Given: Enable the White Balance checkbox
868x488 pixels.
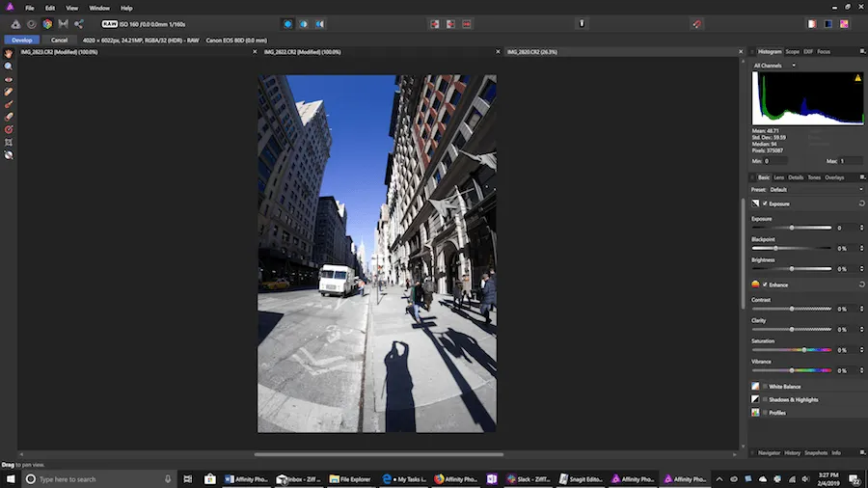Looking at the screenshot, I should [766, 386].
